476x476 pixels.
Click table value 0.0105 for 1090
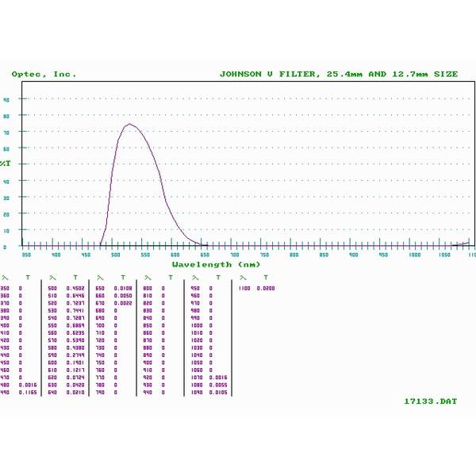coord(218,393)
